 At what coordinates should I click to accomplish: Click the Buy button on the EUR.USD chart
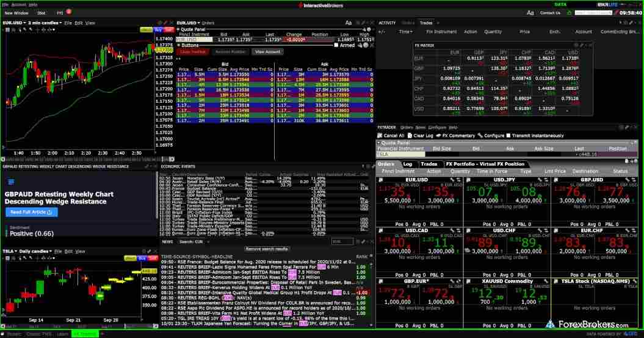pos(158,30)
